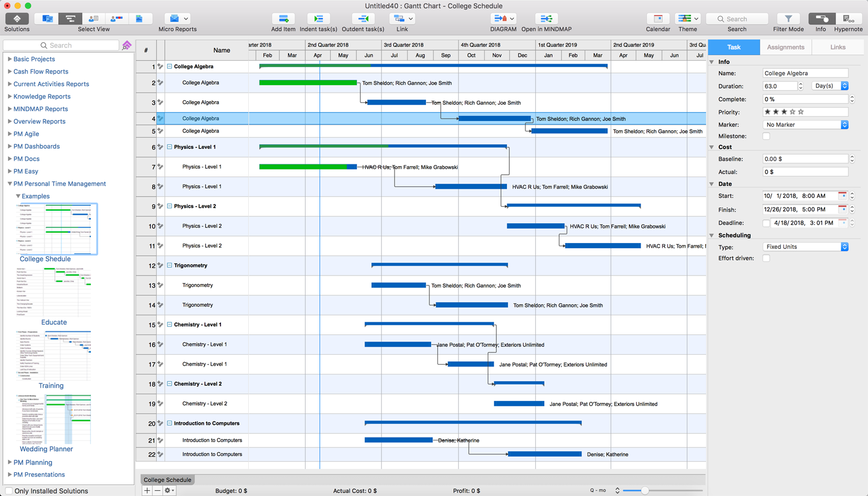Click the Add Item toolbar icon
Screen dimensions: 868x496
click(283, 19)
